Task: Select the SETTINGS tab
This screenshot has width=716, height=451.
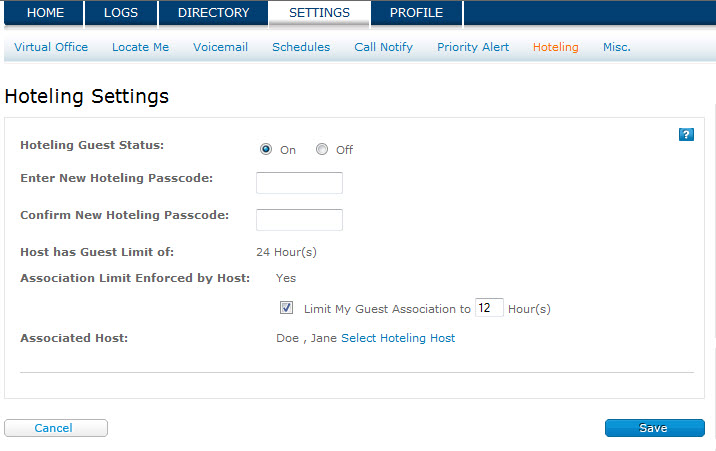Action: tap(319, 13)
